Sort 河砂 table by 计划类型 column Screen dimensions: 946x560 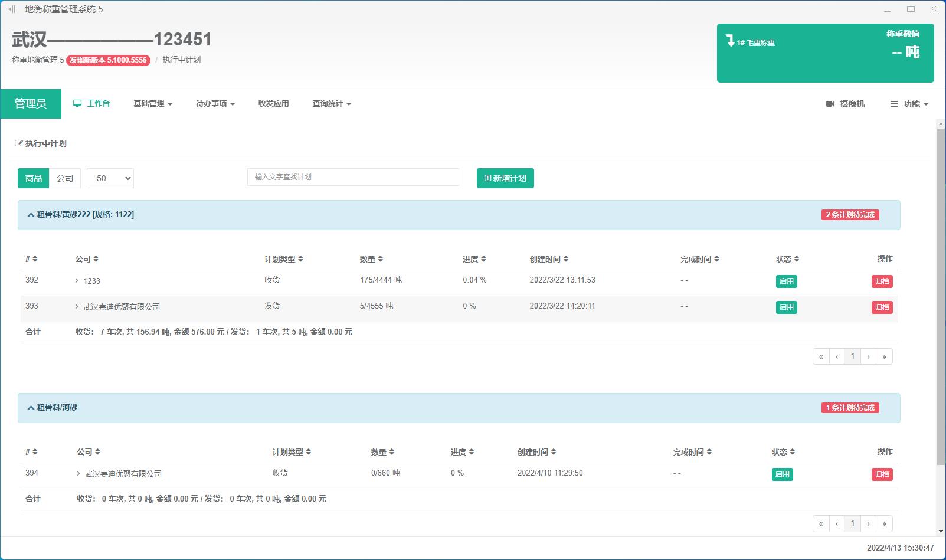pyautogui.click(x=292, y=452)
